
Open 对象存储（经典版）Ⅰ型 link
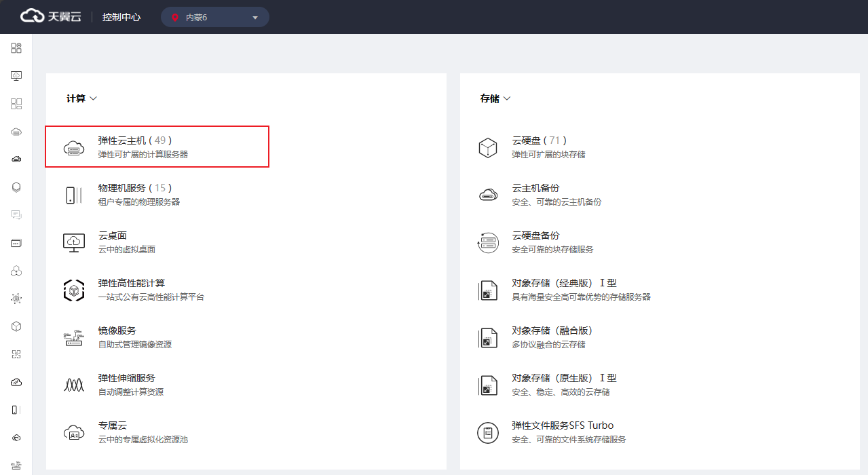point(565,283)
